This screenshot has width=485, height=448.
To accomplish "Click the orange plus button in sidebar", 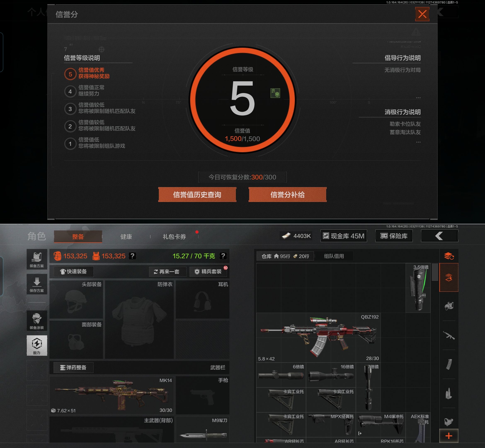I will tap(449, 436).
